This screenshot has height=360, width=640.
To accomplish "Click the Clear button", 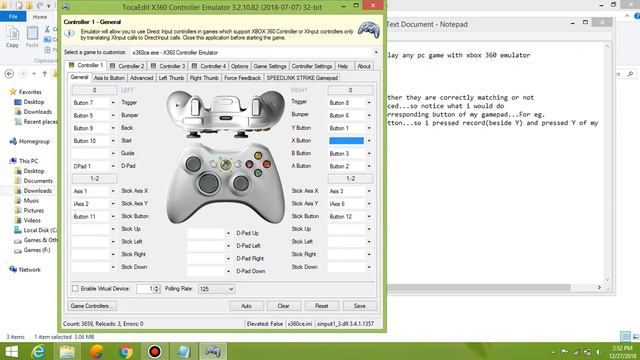I will tap(284, 306).
